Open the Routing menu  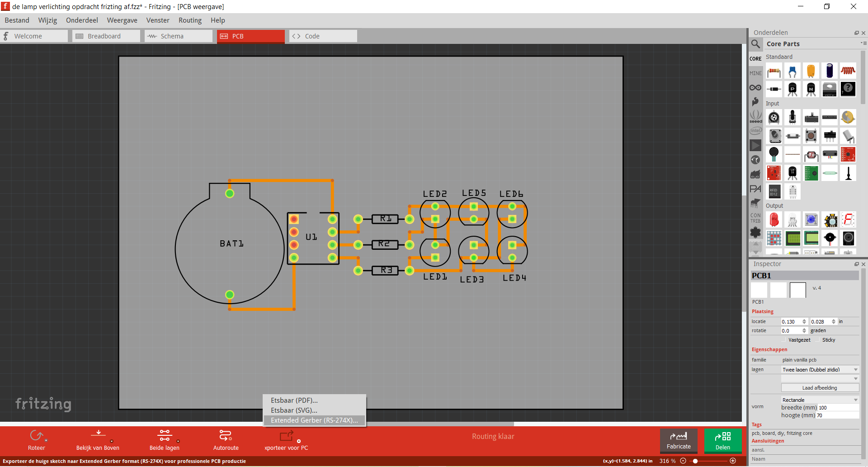coord(190,20)
